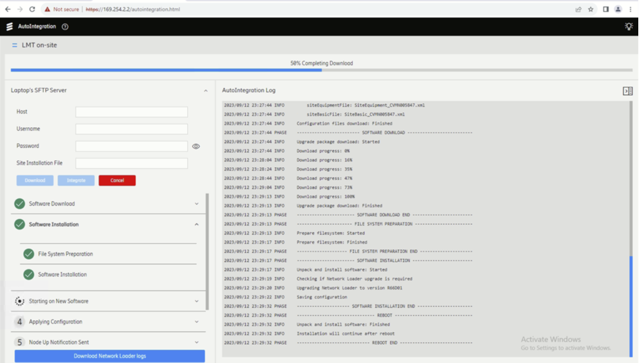
Task: Collapse the Laptop's SFTP Server section
Action: point(205,91)
